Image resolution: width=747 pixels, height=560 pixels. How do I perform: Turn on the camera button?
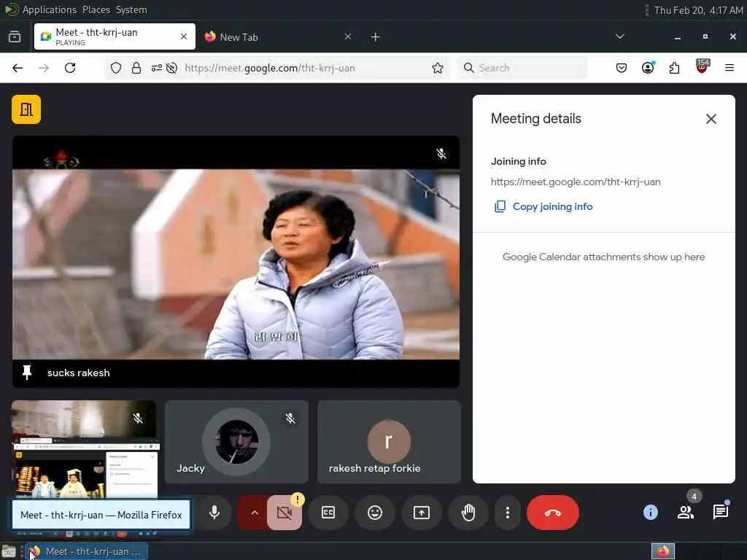click(285, 513)
